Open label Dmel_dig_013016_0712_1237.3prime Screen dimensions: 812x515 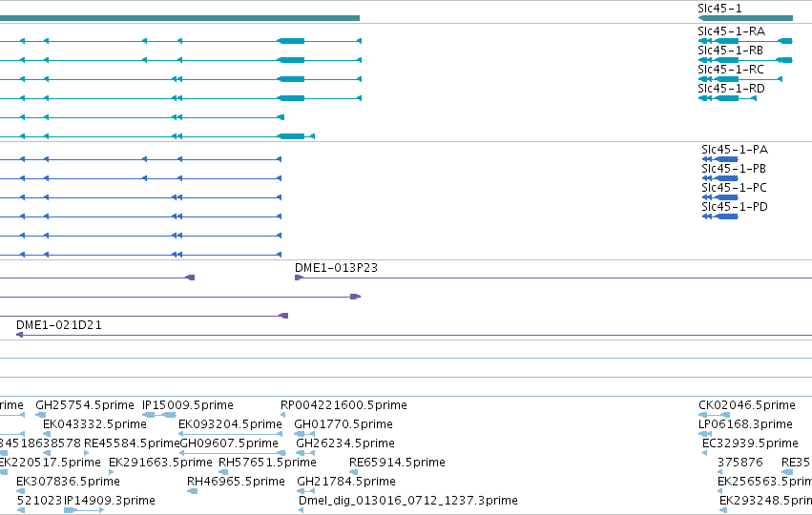(408, 501)
